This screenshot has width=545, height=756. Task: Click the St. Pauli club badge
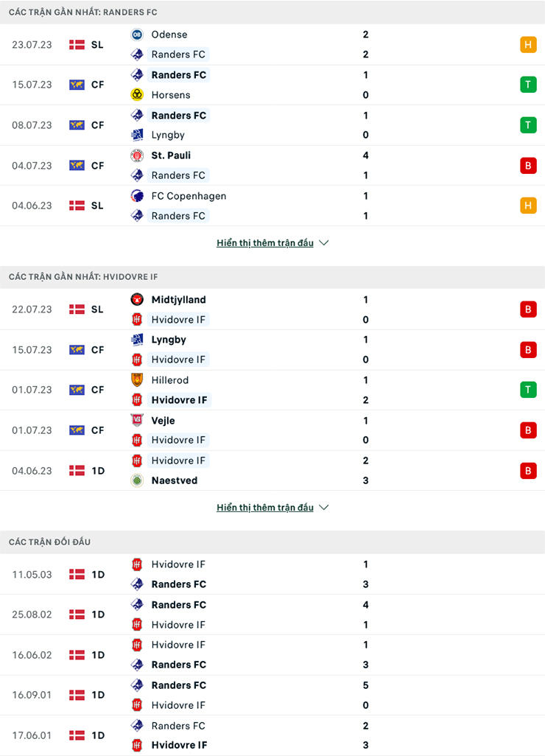coord(136,155)
